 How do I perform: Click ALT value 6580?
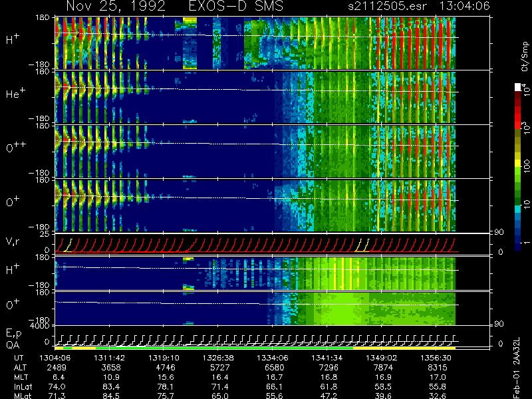point(275,368)
